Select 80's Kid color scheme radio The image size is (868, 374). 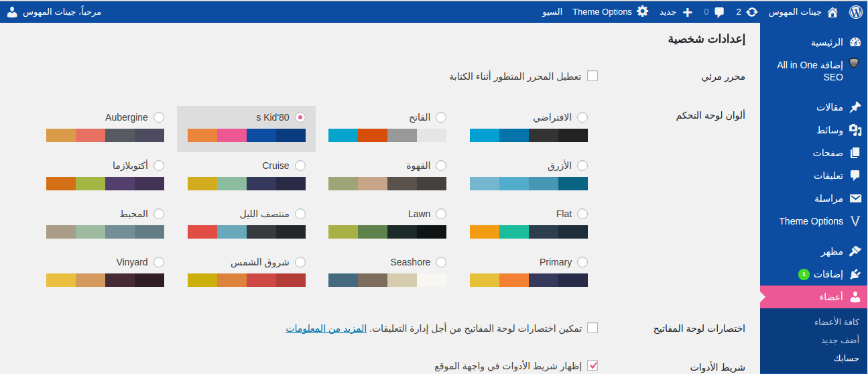point(300,117)
